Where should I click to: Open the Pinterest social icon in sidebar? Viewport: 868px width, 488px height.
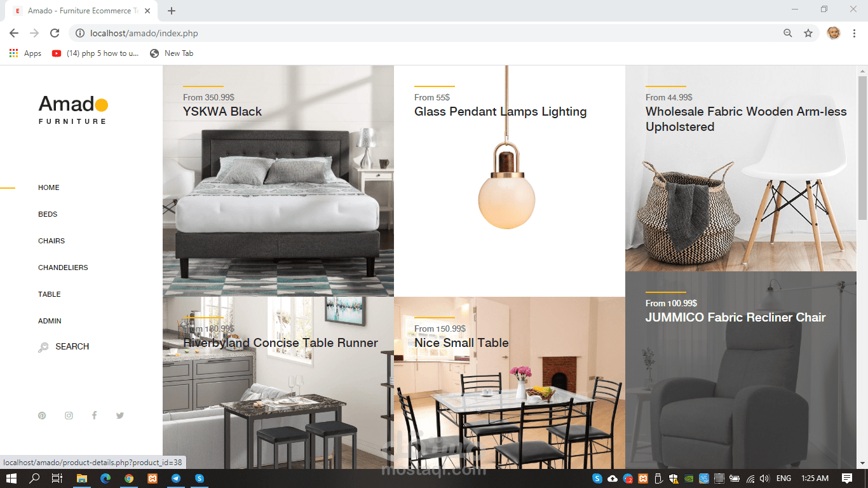point(42,416)
